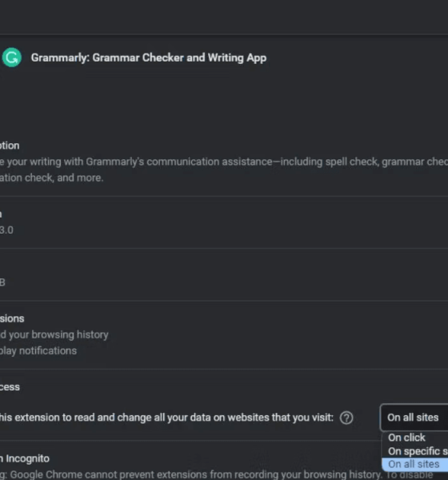Screen dimensions: 448x480
Task: Click the display notifications permission entry
Action: coord(38,350)
